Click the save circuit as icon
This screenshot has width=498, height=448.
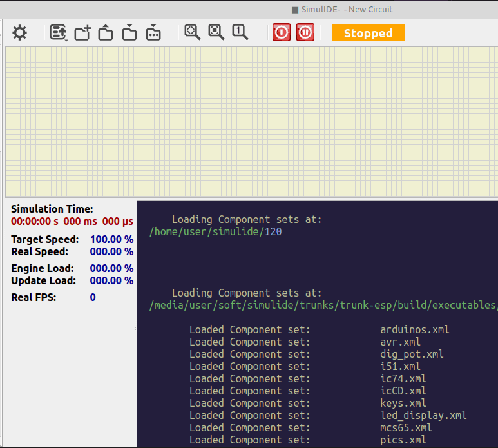pyautogui.click(x=153, y=33)
